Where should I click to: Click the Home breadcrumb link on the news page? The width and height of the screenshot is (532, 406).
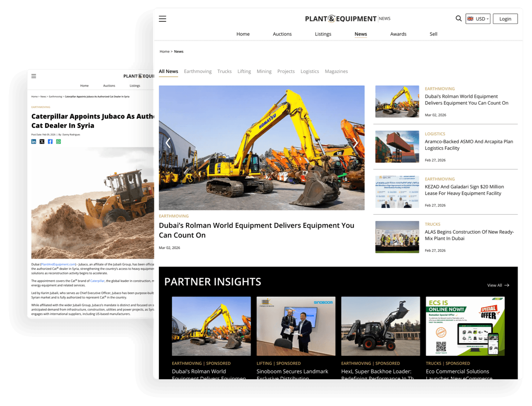(164, 52)
